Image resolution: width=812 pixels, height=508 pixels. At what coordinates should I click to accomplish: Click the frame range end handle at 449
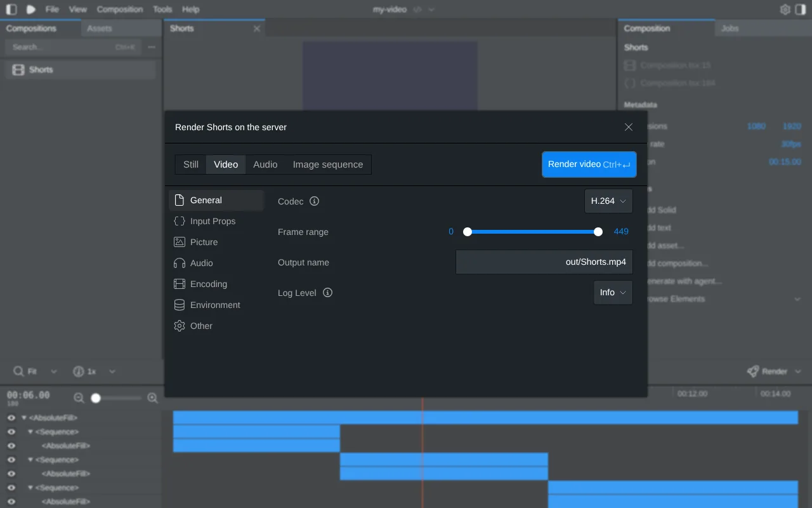pos(598,232)
